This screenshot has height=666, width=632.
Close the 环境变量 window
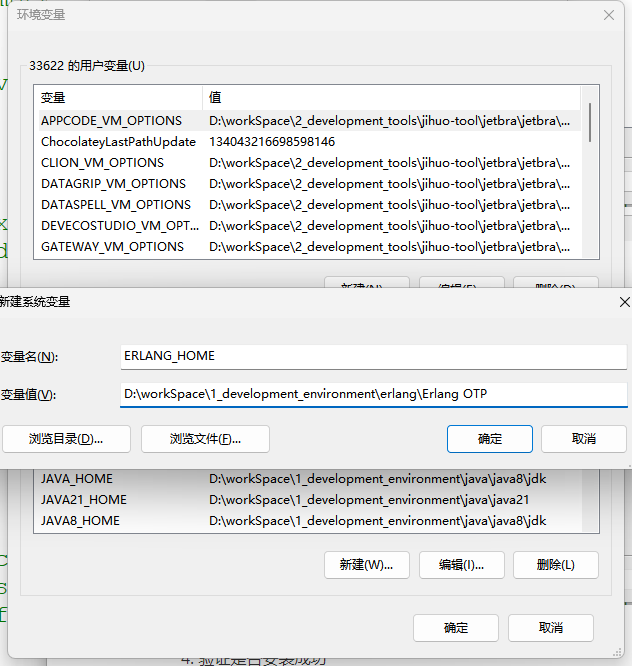coord(608,15)
